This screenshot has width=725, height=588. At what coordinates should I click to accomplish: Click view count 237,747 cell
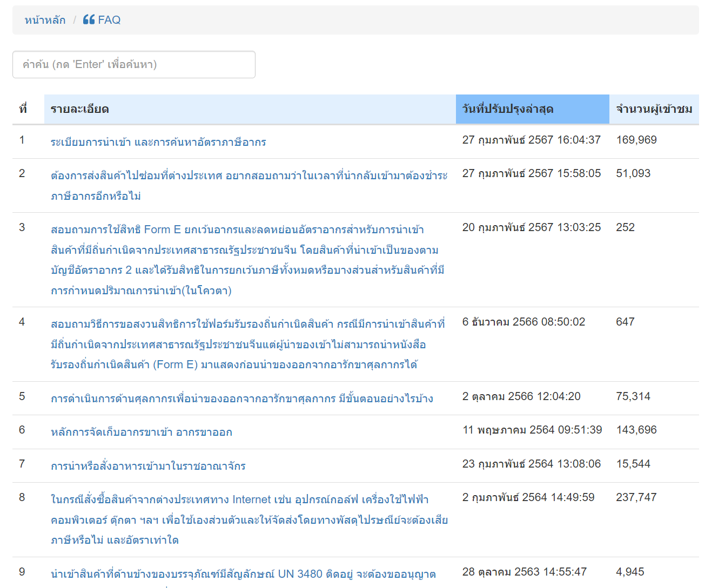pyautogui.click(x=636, y=497)
